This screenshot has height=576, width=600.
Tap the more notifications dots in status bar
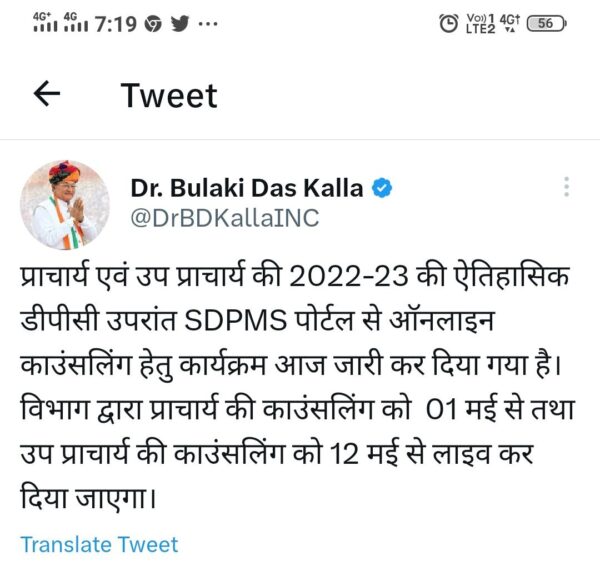208,24
